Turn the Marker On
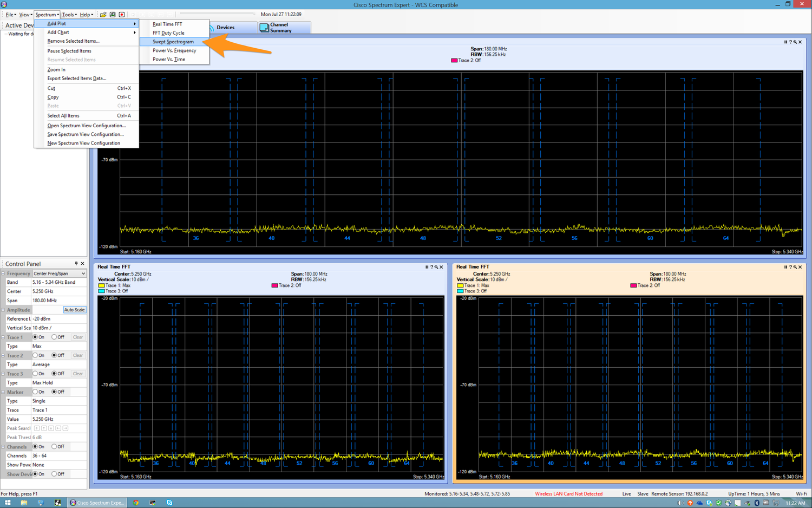The image size is (812, 508). pyautogui.click(x=35, y=392)
